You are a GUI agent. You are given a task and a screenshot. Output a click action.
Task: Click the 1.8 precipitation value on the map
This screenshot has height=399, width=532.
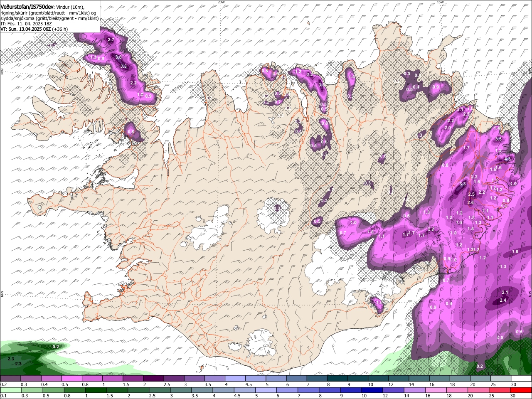(515, 252)
